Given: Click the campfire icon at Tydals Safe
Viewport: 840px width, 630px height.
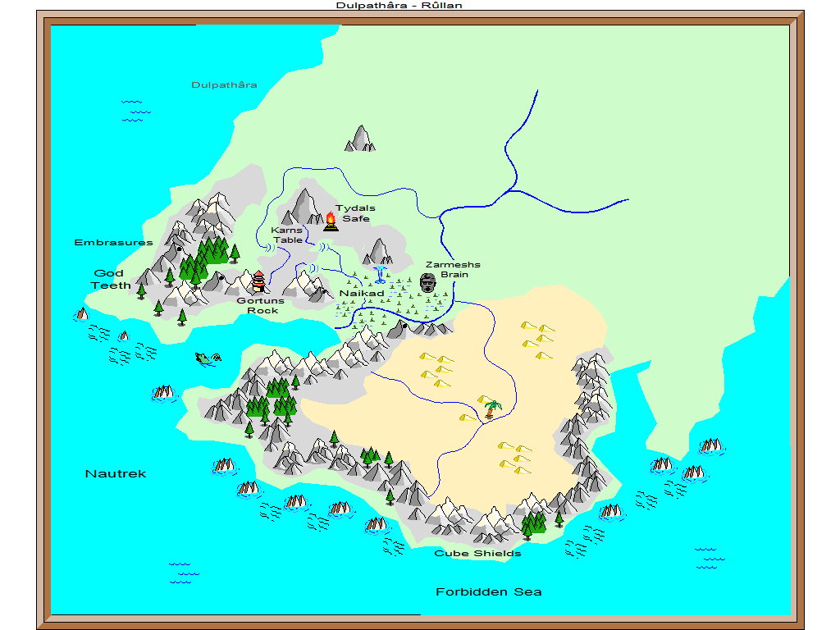Looking at the screenshot, I should tap(331, 221).
